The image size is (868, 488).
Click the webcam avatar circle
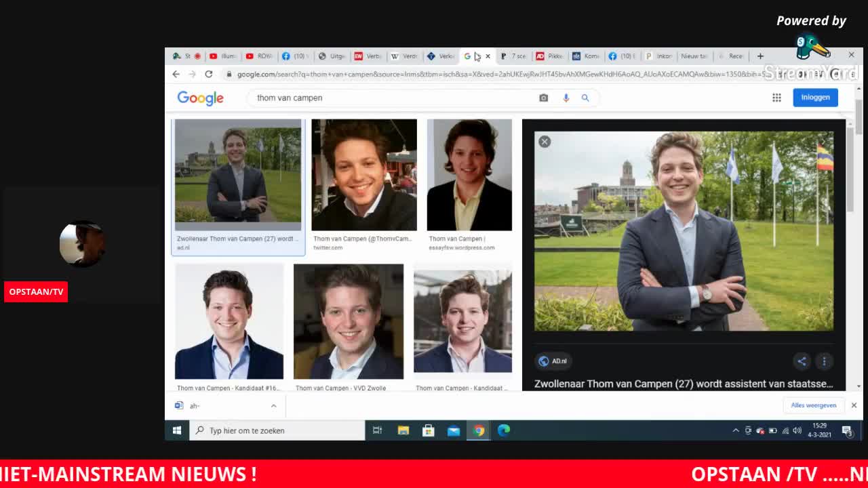coord(82,244)
